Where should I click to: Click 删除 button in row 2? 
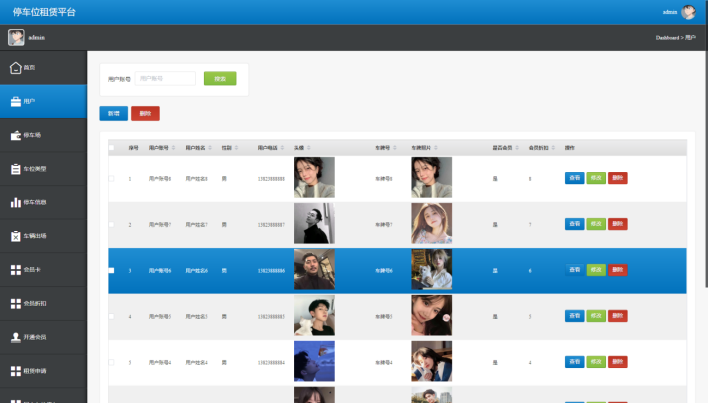click(618, 224)
